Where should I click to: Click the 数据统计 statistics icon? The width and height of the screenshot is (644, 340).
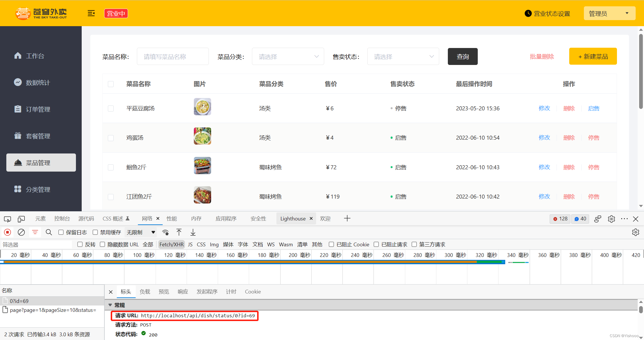(x=17, y=82)
